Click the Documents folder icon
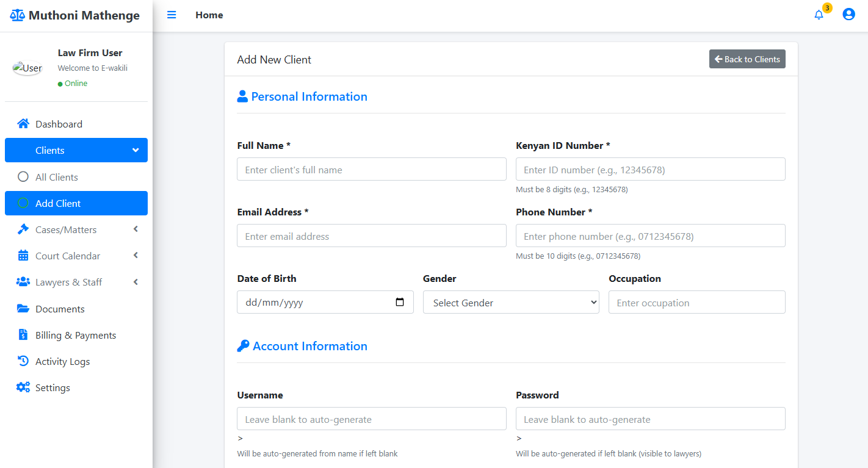Image resolution: width=868 pixels, height=468 pixels. (23, 309)
